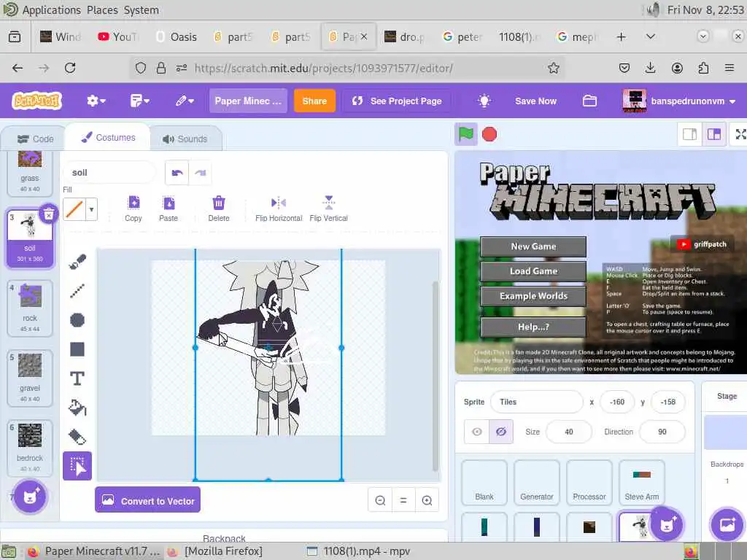Bookmark this page with star icon
747x560 pixels.
point(553,68)
